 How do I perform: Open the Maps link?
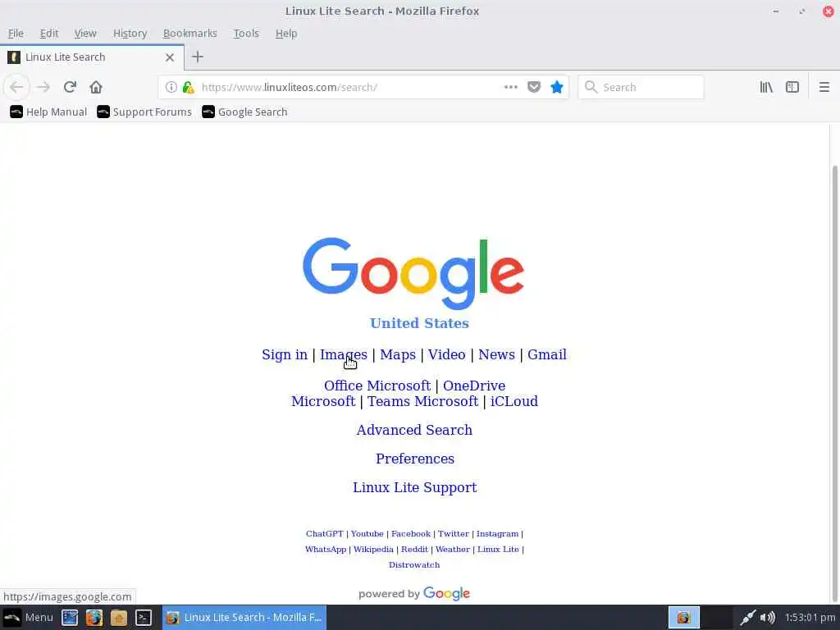coord(398,354)
